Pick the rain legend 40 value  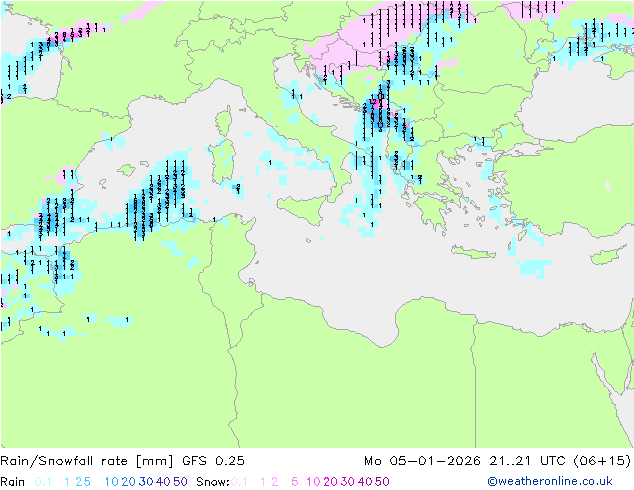(x=163, y=482)
